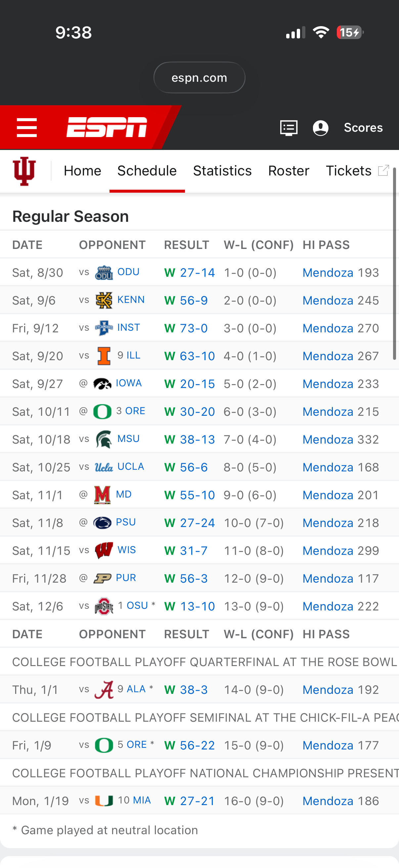Open the Scores link in header
This screenshot has height=868, width=399.
pyautogui.click(x=363, y=128)
